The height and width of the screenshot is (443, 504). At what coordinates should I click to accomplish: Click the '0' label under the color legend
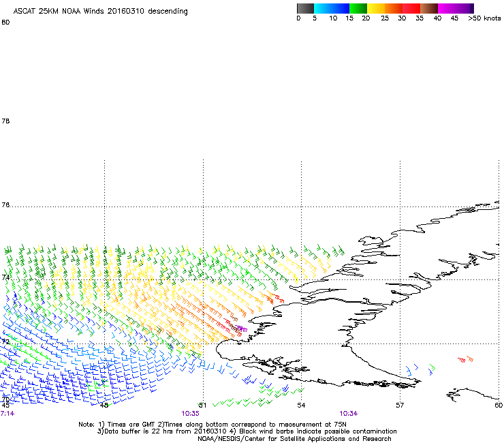pos(298,18)
